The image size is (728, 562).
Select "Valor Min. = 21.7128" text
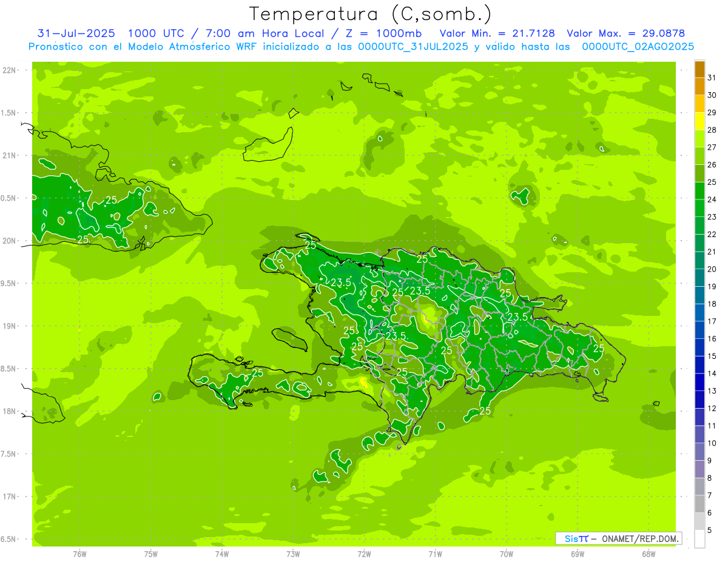(x=497, y=33)
